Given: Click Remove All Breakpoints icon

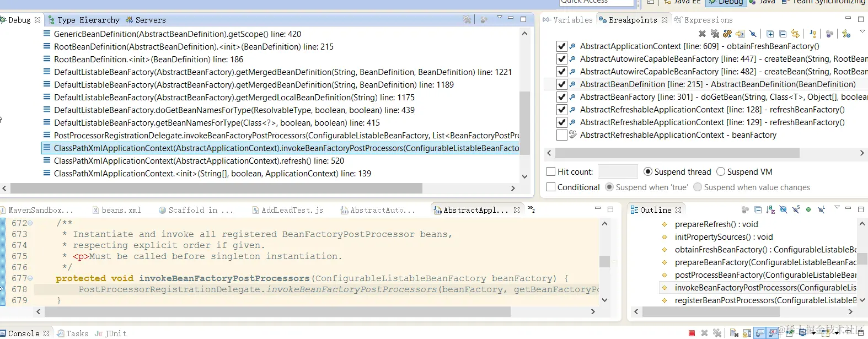Looking at the screenshot, I should [715, 34].
